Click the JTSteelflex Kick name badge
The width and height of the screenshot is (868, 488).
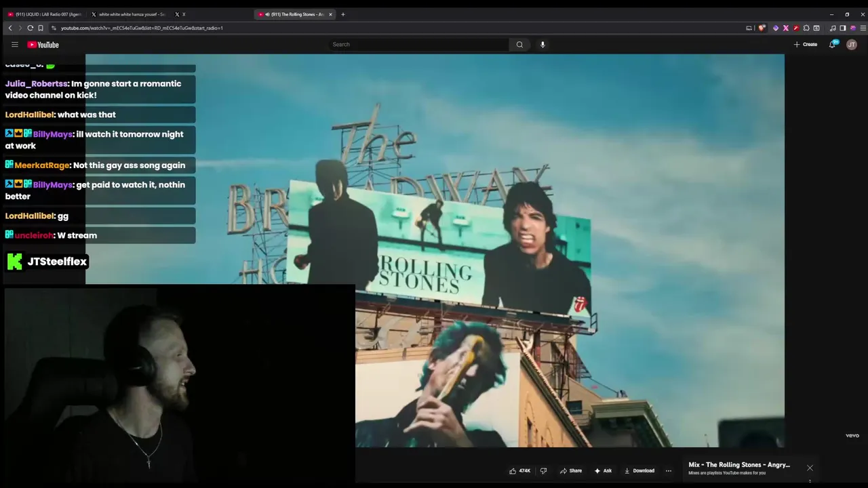pyautogui.click(x=47, y=262)
